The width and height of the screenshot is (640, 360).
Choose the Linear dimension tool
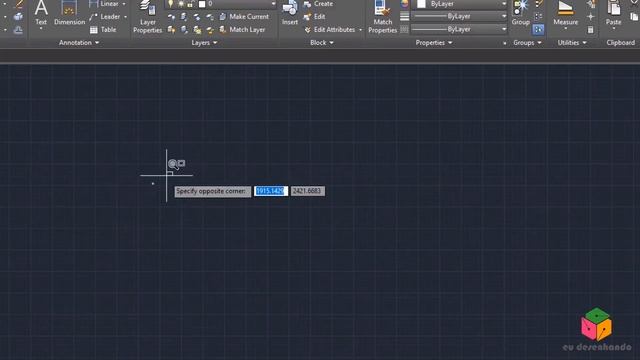(x=104, y=4)
